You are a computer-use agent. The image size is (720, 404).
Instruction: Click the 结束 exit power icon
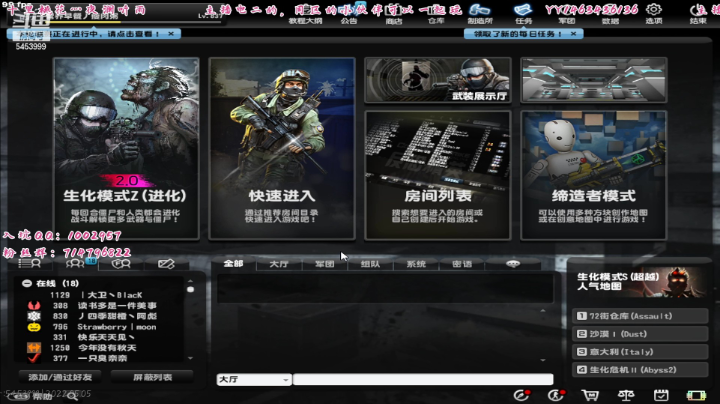click(x=698, y=13)
